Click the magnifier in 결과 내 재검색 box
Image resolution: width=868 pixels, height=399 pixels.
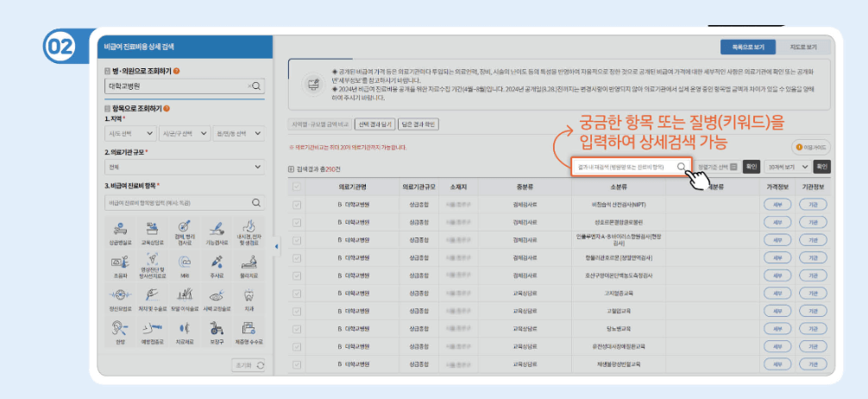pos(682,166)
